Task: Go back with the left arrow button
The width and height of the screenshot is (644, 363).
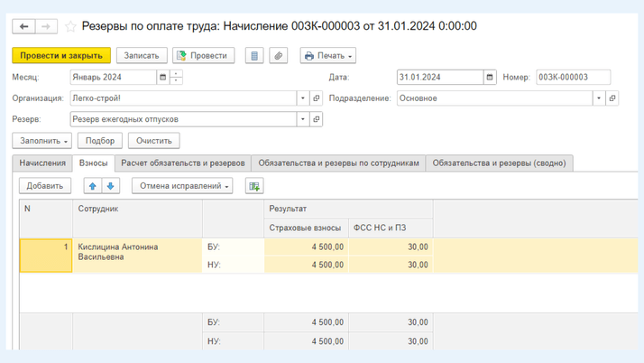Action: [x=23, y=26]
